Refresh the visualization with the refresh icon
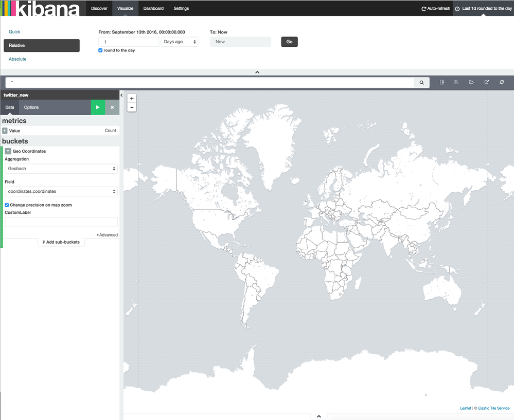Viewport: 514px width, 420px height. 501,82
